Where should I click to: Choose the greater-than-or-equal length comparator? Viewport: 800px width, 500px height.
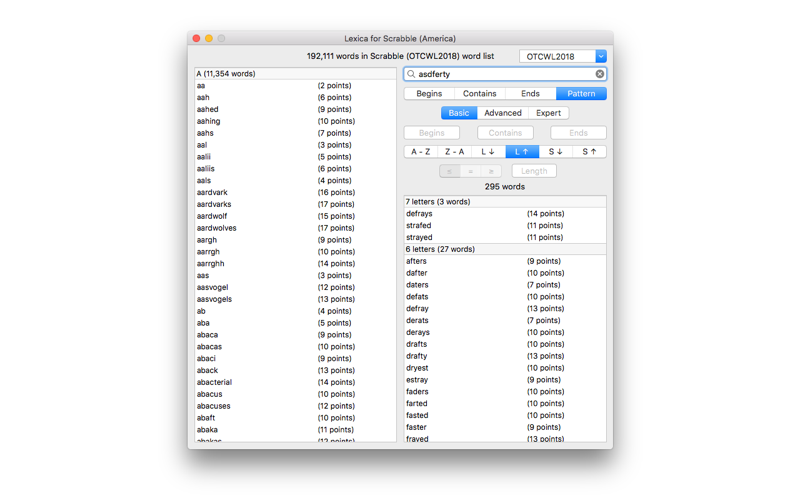(491, 171)
